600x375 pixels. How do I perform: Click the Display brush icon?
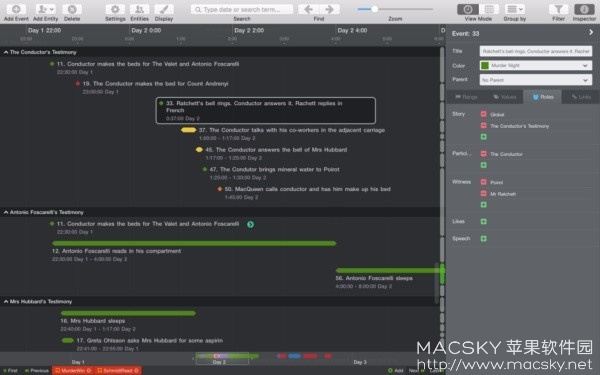164,9
